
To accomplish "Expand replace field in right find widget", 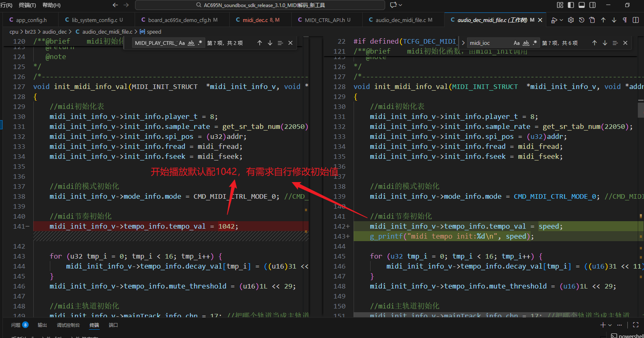I will point(463,43).
